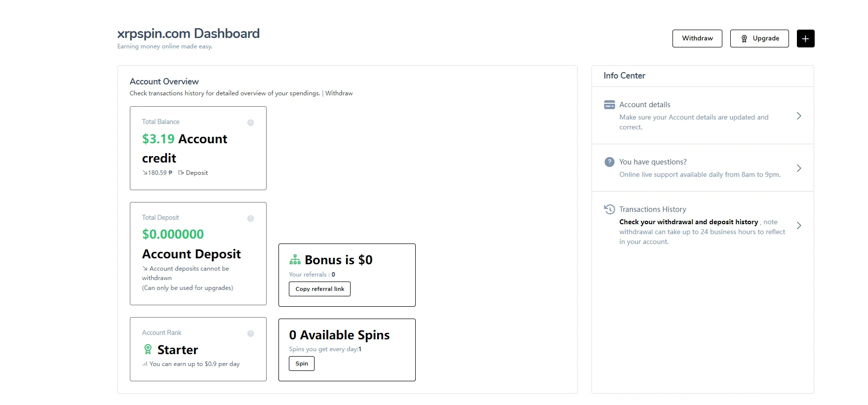
Task: Click the Earning money online made easy tagline
Action: pyautogui.click(x=165, y=46)
